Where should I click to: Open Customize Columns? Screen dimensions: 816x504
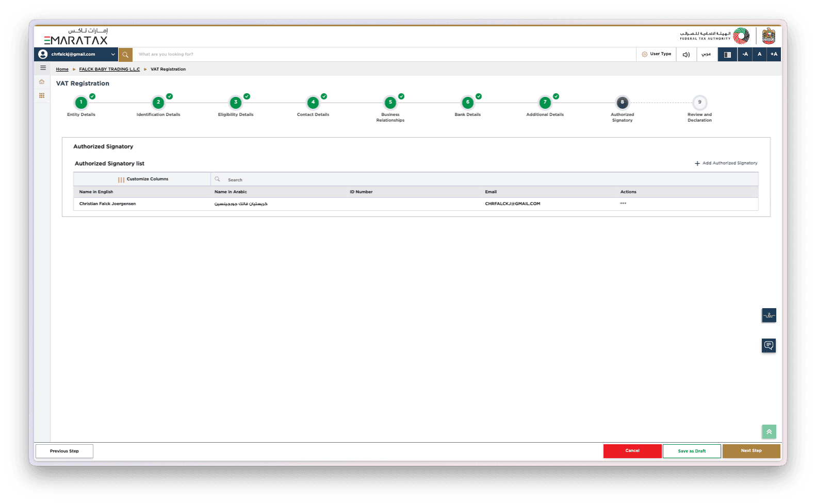[143, 179]
